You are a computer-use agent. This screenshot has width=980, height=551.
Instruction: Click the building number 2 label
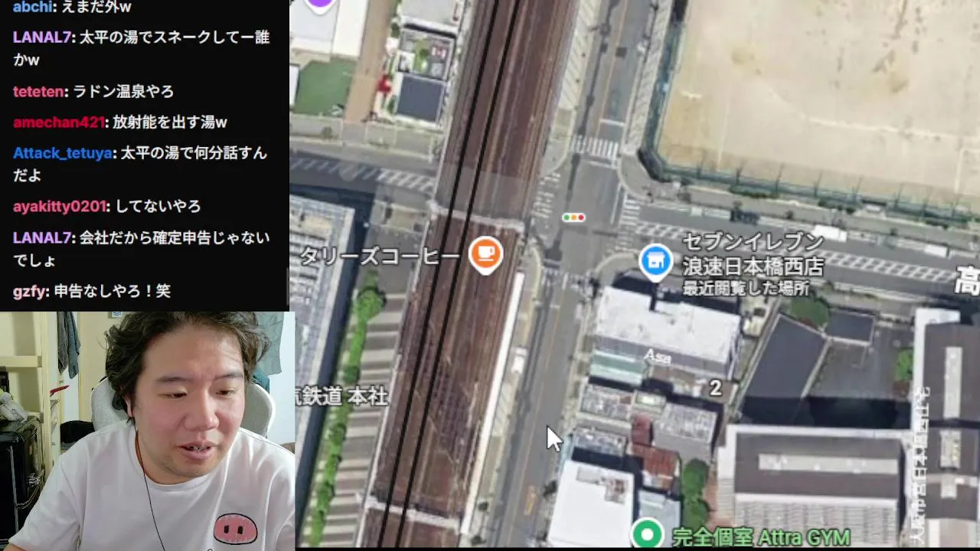[x=715, y=388]
